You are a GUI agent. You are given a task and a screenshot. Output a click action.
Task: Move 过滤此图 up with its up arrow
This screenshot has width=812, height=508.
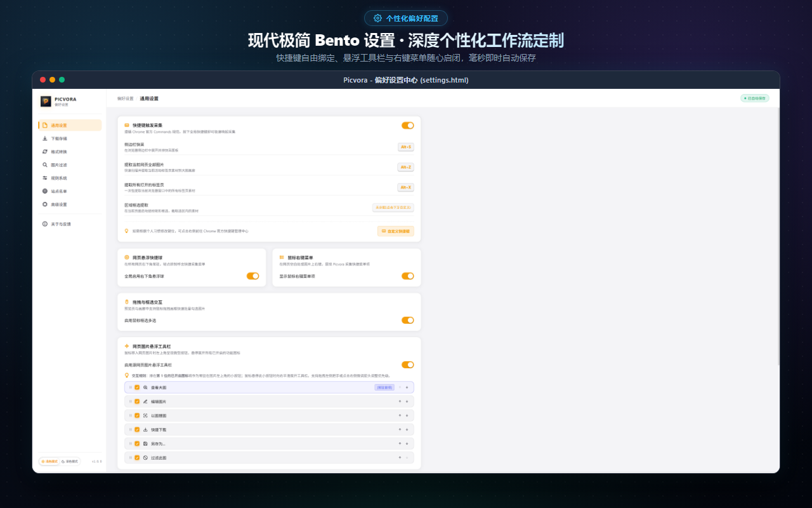point(400,457)
